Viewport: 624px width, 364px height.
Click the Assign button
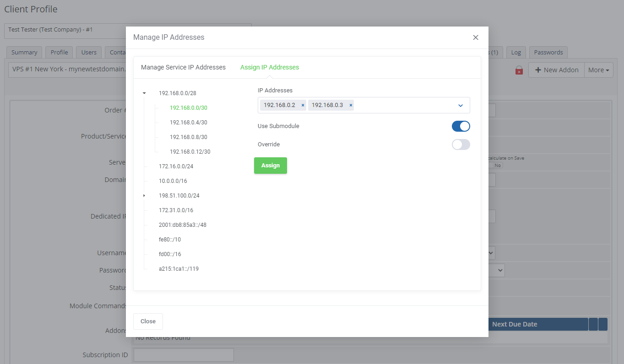coord(270,166)
